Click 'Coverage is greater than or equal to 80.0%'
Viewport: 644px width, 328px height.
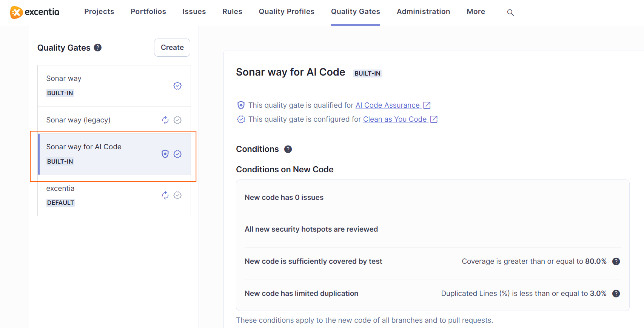point(534,261)
